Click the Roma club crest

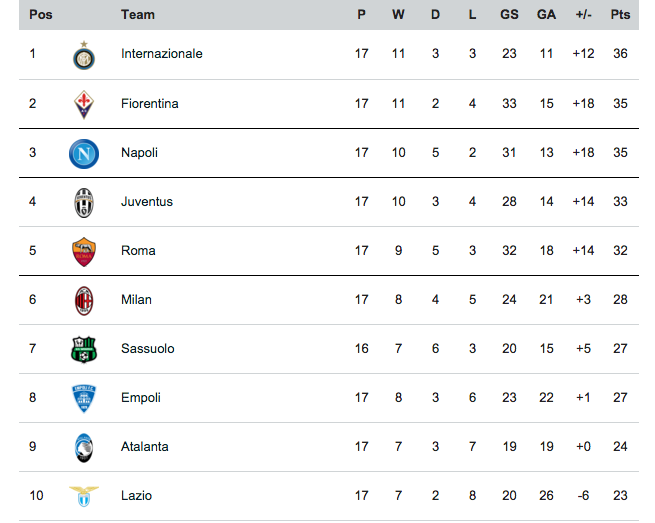point(84,251)
